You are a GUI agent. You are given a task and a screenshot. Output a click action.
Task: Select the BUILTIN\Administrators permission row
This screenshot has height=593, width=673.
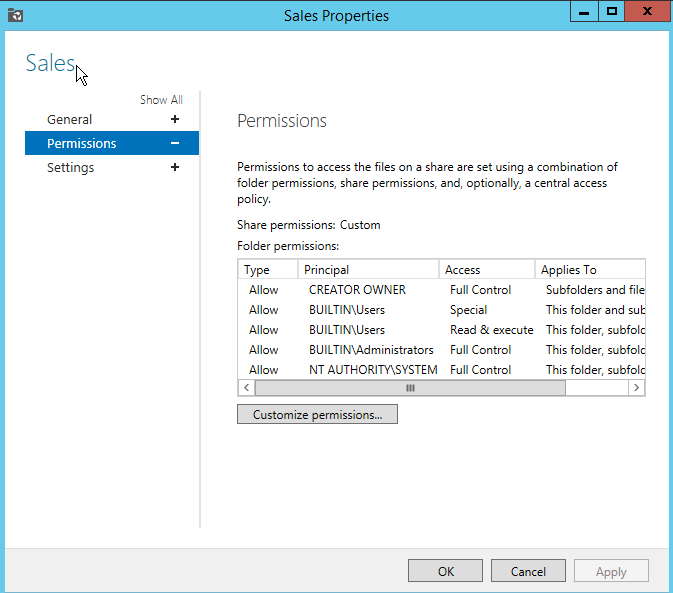pyautogui.click(x=440, y=350)
